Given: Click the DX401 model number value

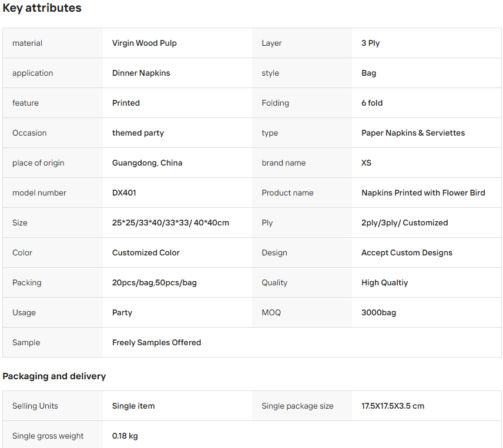Looking at the screenshot, I should (124, 193).
